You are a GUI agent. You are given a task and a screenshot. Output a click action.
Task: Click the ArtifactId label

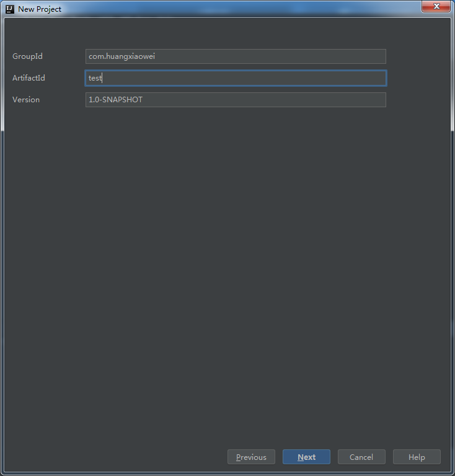(x=29, y=78)
